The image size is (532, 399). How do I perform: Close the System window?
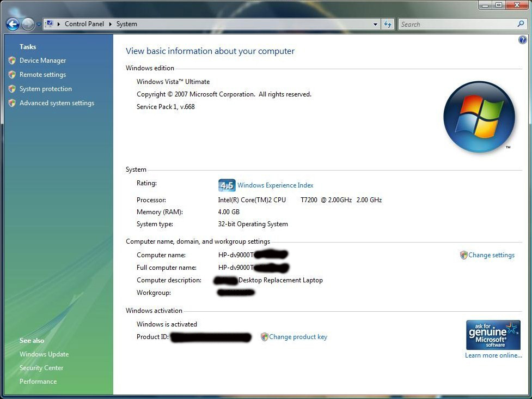[517, 5]
